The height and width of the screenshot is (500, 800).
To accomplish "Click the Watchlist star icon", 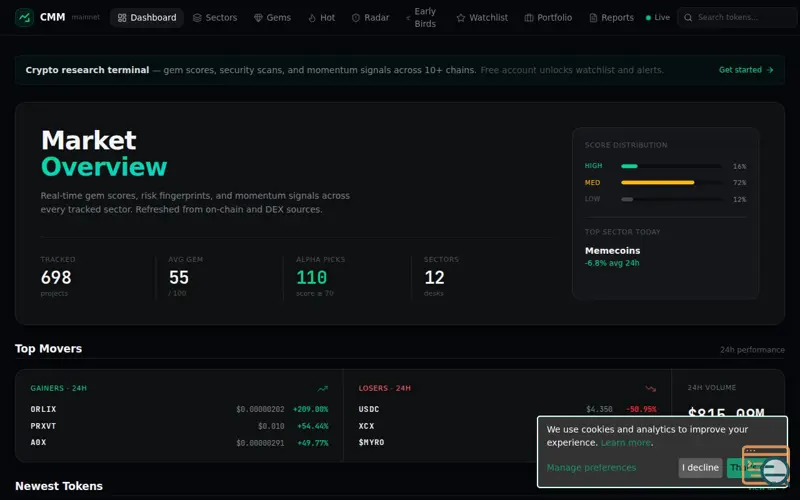I will pos(461,18).
